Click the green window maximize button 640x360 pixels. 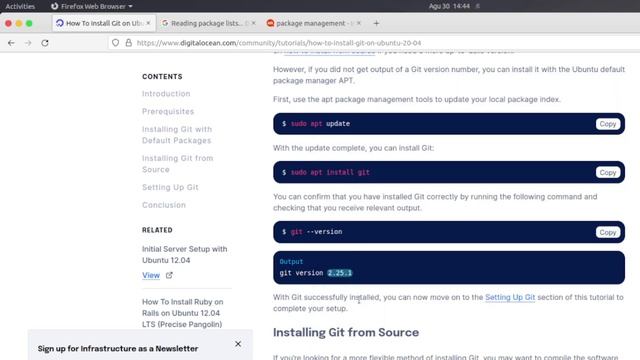point(29,23)
